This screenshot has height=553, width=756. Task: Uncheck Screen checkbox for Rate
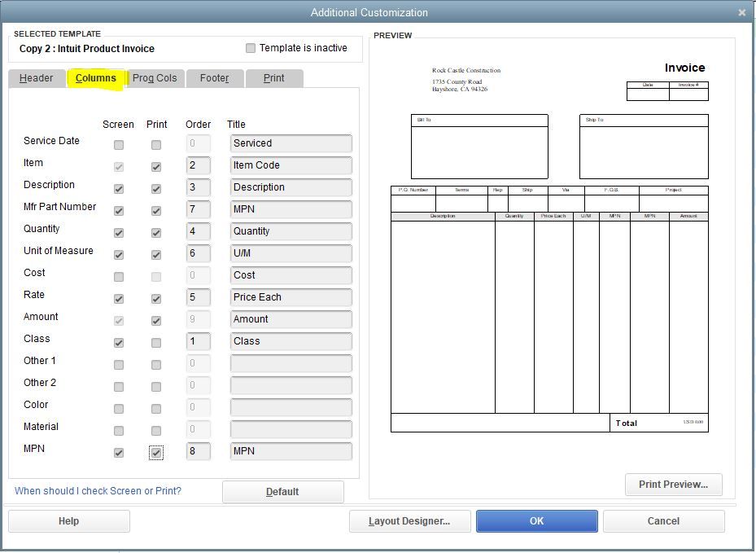coord(119,299)
